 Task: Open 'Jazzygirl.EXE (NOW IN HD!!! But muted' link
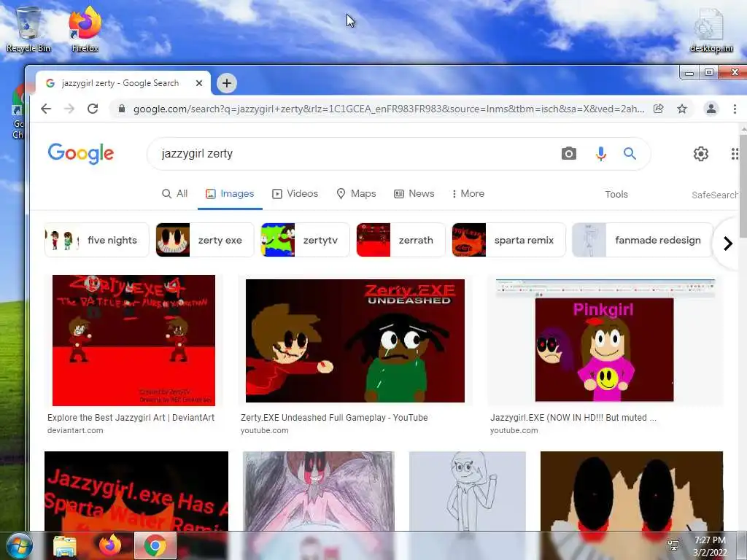573,418
